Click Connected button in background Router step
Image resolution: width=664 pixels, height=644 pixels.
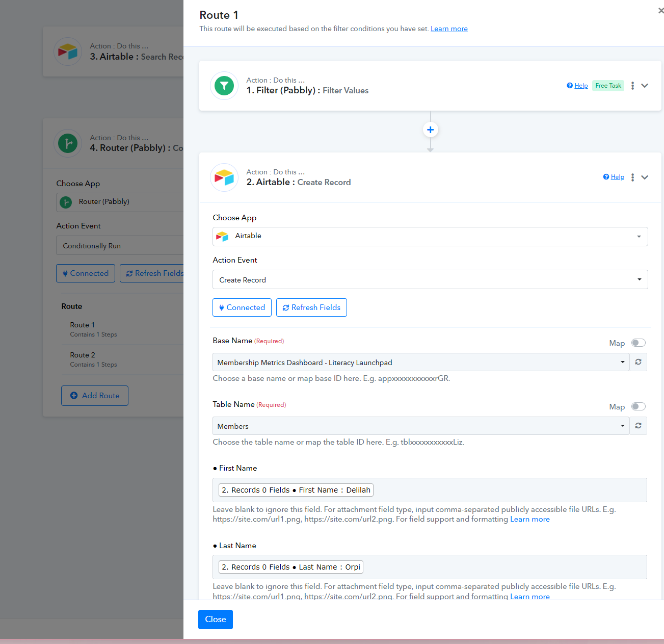[86, 273]
